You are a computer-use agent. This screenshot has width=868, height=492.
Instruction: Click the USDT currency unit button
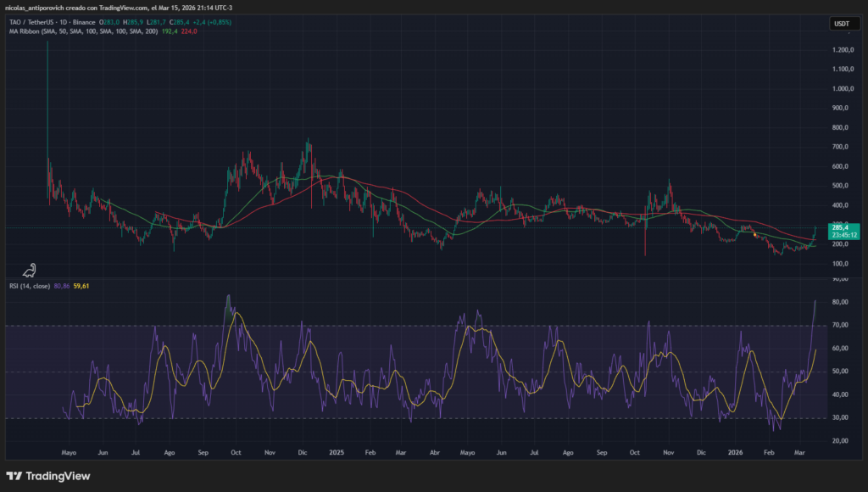pyautogui.click(x=847, y=23)
